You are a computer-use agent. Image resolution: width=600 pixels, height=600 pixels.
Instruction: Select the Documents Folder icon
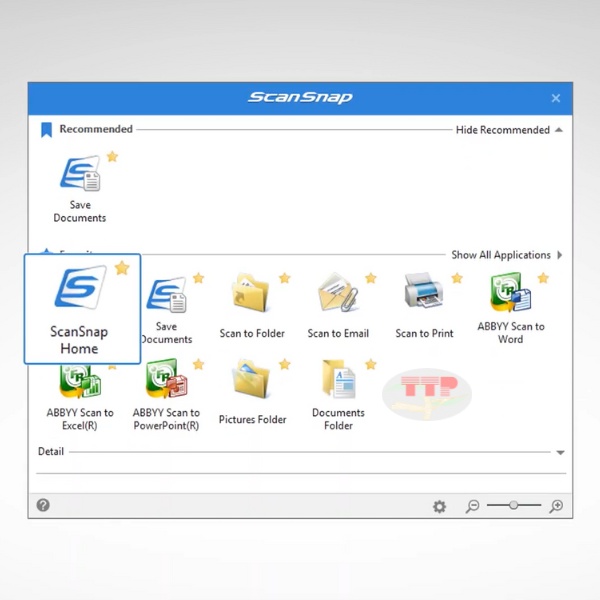click(x=339, y=379)
